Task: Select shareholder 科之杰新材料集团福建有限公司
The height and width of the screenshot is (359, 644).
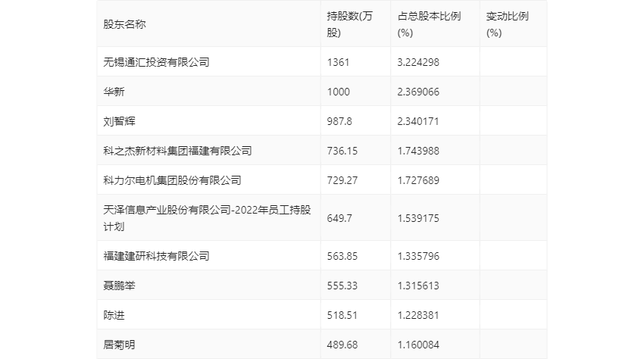Action: 177,151
